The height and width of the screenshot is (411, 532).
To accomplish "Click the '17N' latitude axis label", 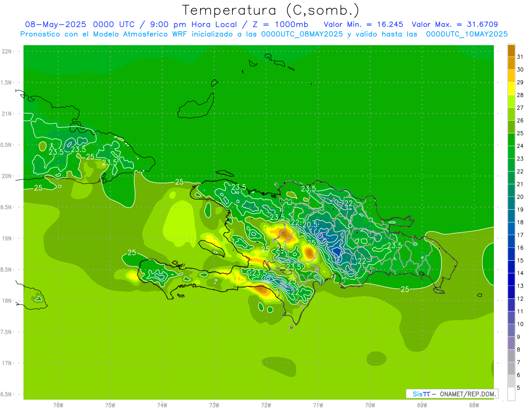I will (x=8, y=363).
